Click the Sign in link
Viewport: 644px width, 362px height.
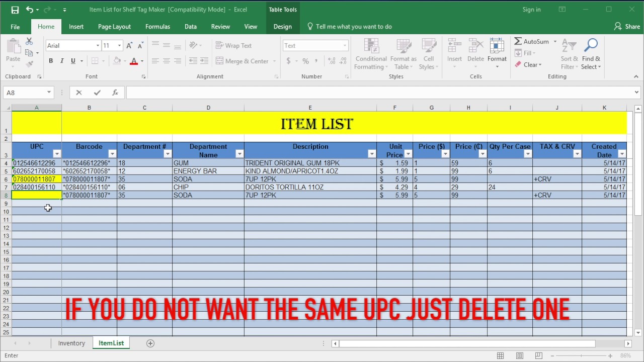pos(531,10)
